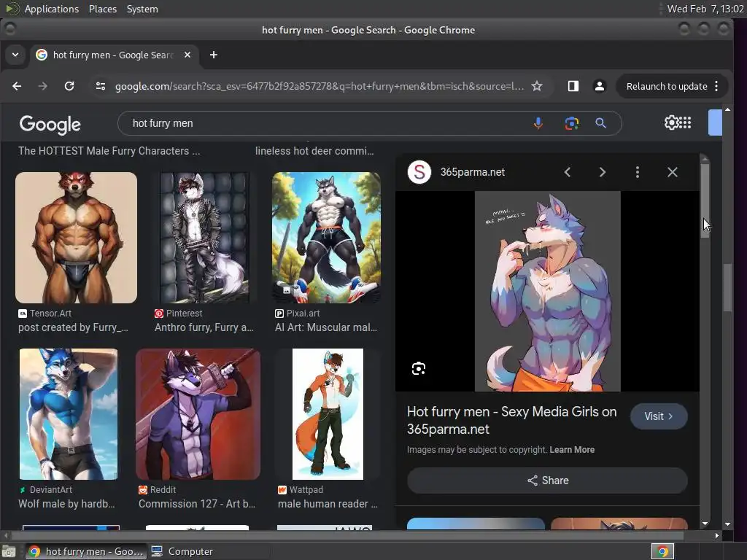Search inside the previewed image with Lens
The height and width of the screenshot is (560, 747).
[418, 368]
